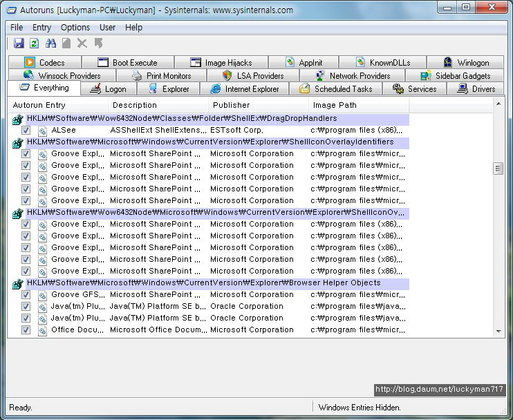
Task: Select the 'Office Docu...' entry name
Action: point(77,330)
